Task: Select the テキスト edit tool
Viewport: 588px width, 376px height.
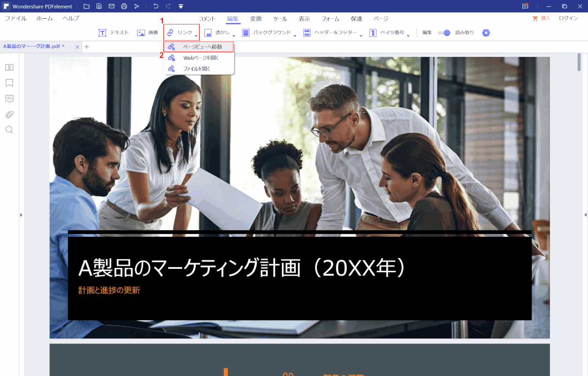Action: pos(113,33)
